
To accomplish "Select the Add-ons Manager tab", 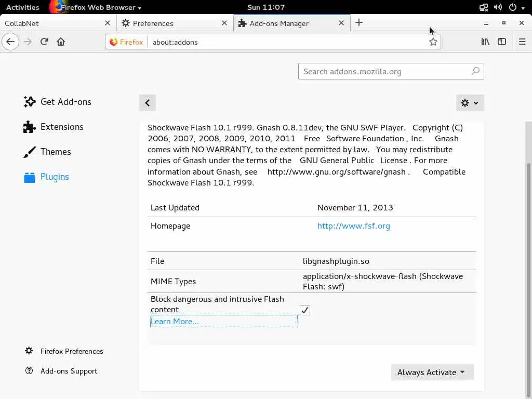I will coord(292,23).
